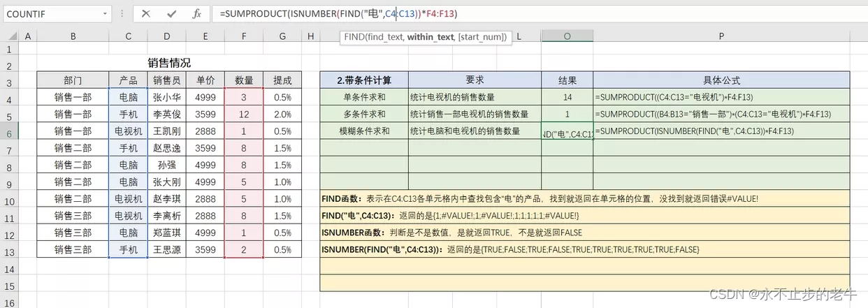Confirm the formula with the checkmark icon
868x308 pixels.
point(171,13)
